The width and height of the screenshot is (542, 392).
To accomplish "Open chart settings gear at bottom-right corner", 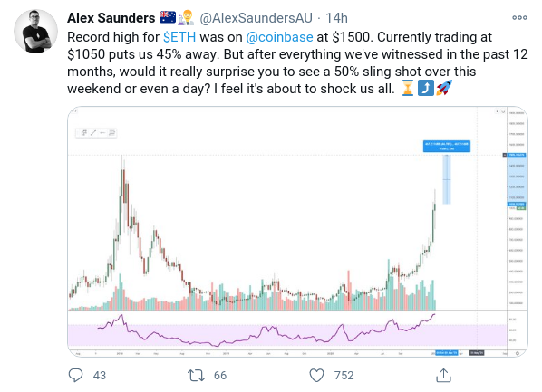I will [x=518, y=353].
